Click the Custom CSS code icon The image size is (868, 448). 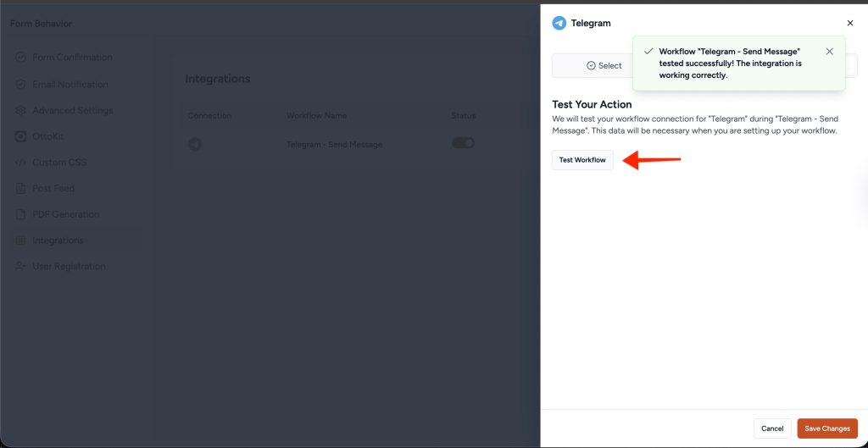click(20, 163)
